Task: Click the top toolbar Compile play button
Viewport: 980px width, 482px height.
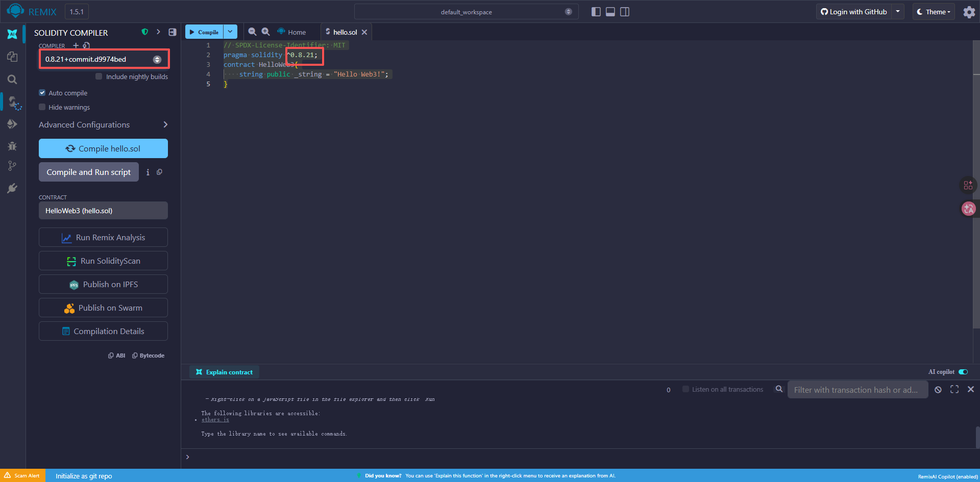Action: 204,32
